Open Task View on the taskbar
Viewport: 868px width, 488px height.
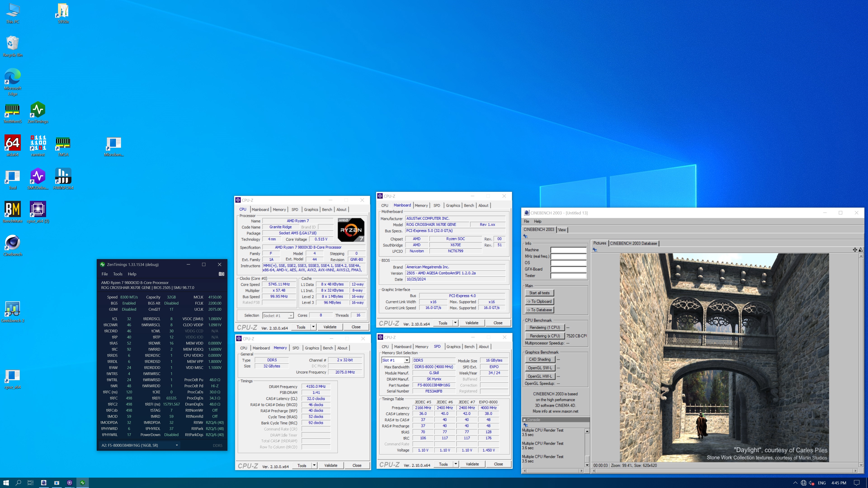30,483
